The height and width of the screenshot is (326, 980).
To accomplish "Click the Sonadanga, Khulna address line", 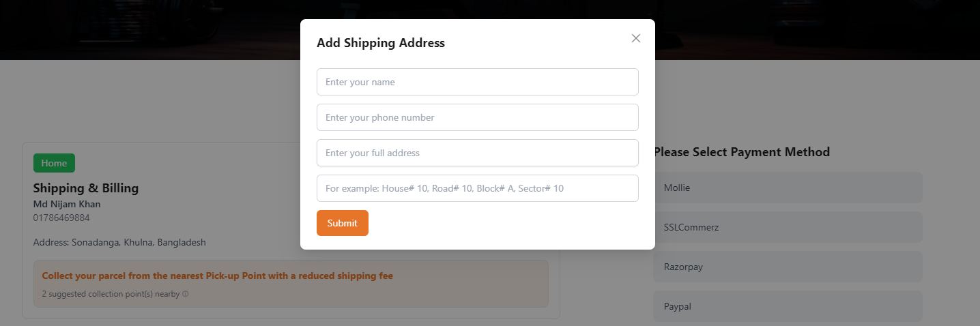I will [119, 242].
